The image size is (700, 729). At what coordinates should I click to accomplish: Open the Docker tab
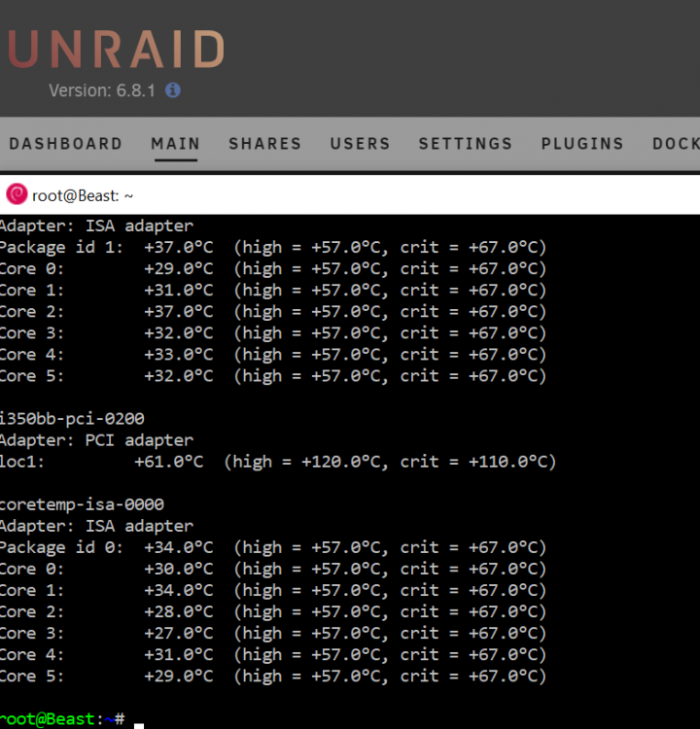pyautogui.click(x=676, y=144)
